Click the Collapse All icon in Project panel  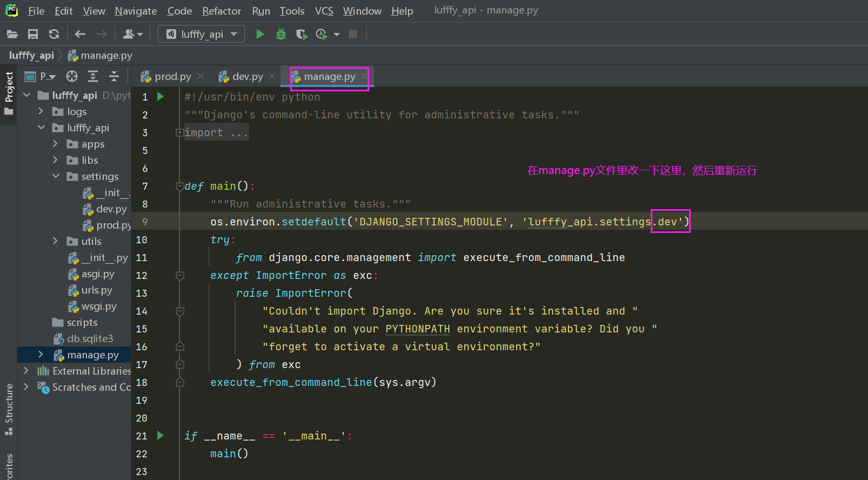pos(114,76)
